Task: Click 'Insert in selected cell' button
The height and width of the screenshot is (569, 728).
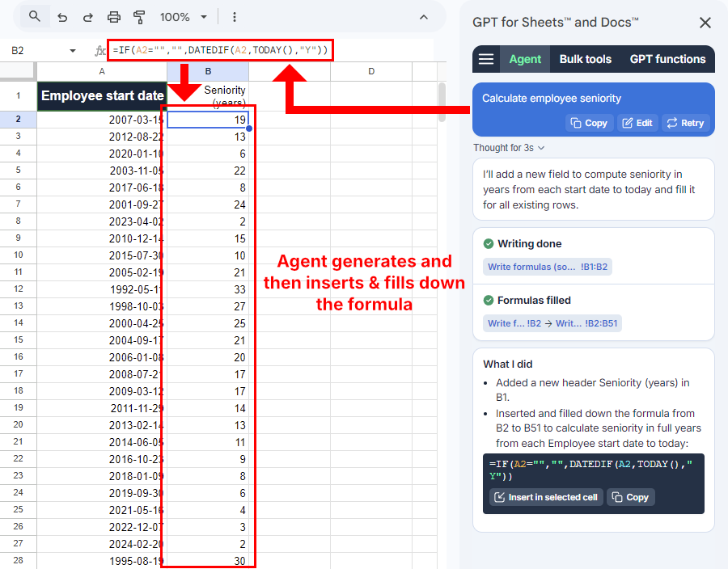Action: [545, 497]
